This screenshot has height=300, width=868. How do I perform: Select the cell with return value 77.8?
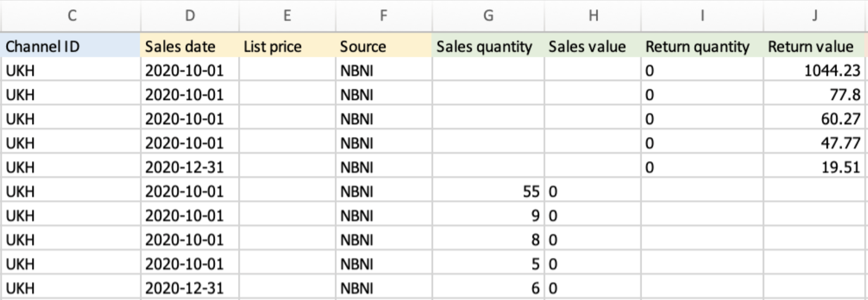click(x=814, y=95)
